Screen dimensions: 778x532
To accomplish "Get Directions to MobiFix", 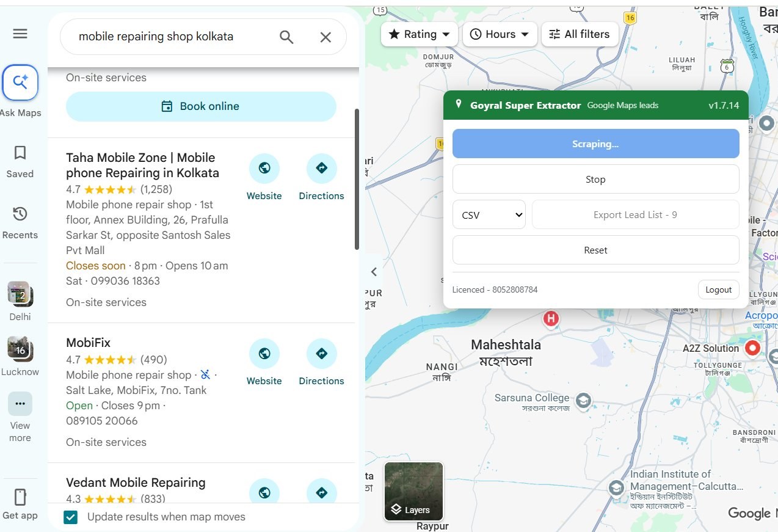I will 322,353.
